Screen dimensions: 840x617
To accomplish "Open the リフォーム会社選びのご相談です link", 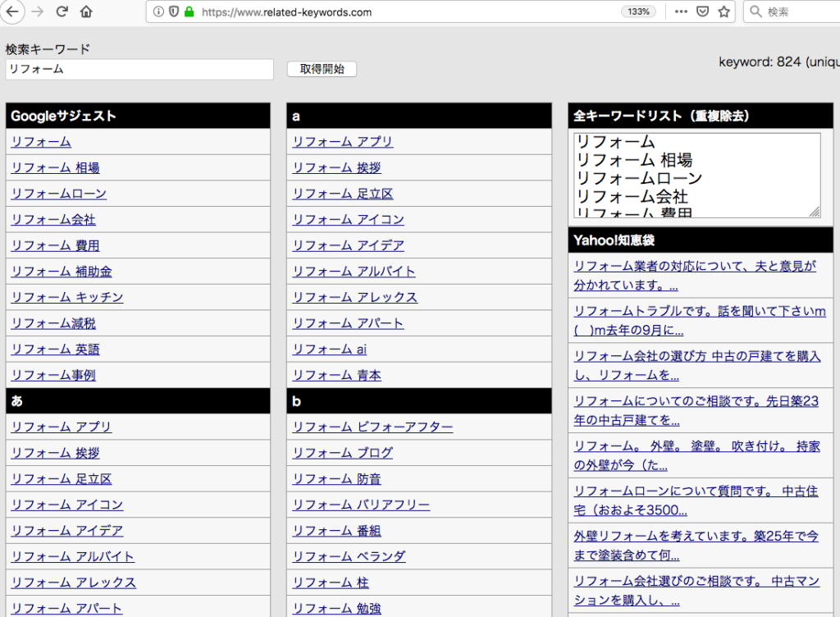I will pos(696,590).
